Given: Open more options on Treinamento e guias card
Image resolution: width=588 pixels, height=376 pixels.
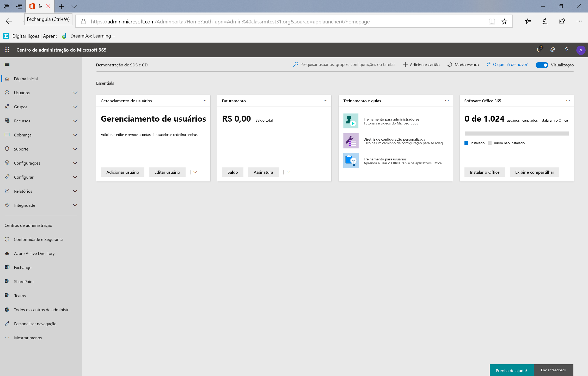Looking at the screenshot, I should pyautogui.click(x=447, y=101).
